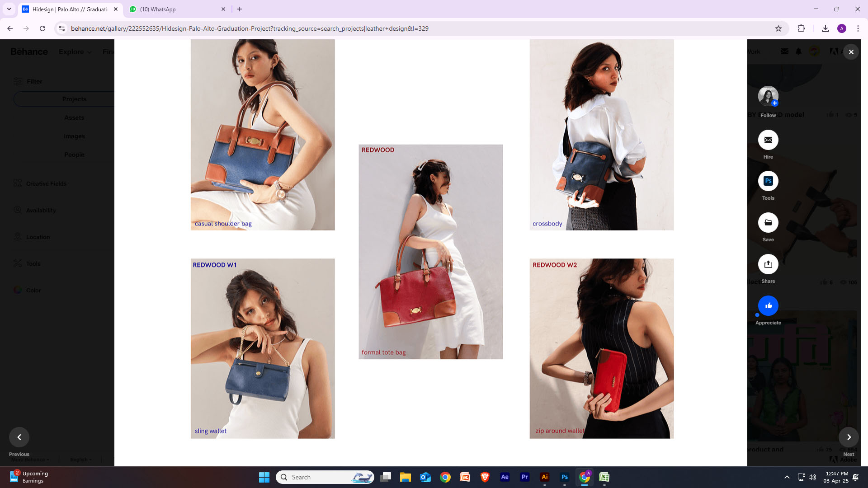This screenshot has width=868, height=488.
Task: Click the Hire envelope icon
Action: coord(768,140)
